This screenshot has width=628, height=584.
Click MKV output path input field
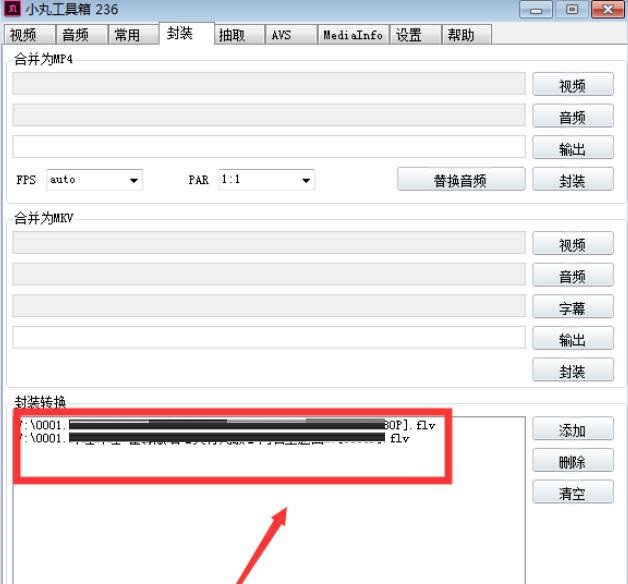click(269, 337)
